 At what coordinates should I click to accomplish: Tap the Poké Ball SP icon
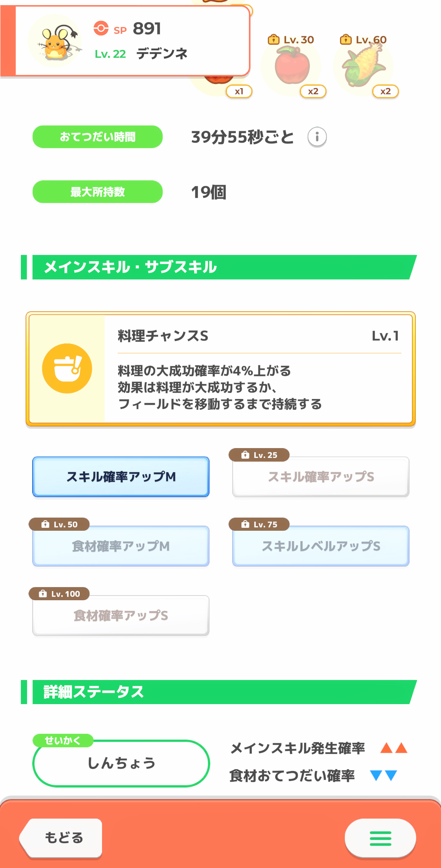[x=101, y=28]
